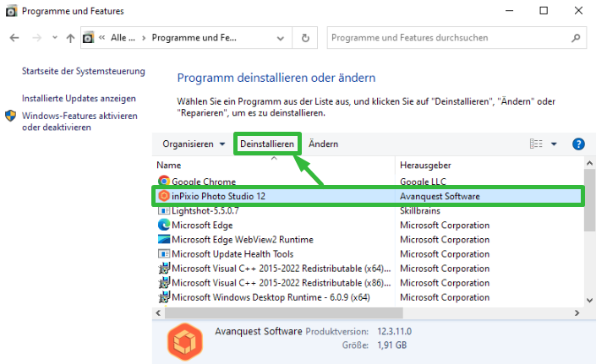Viewport: 596px width, 364px height.
Task: Maximize the Programme und Features window
Action: coord(544,11)
